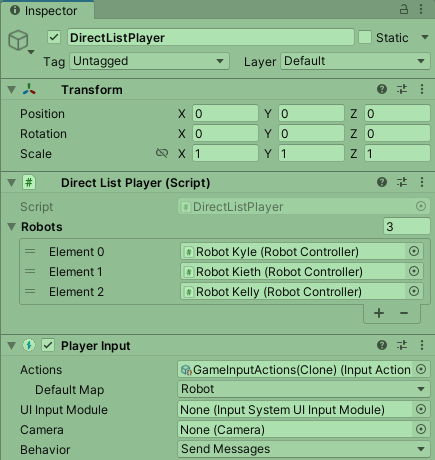Open Transform presets sliders icon

[402, 89]
